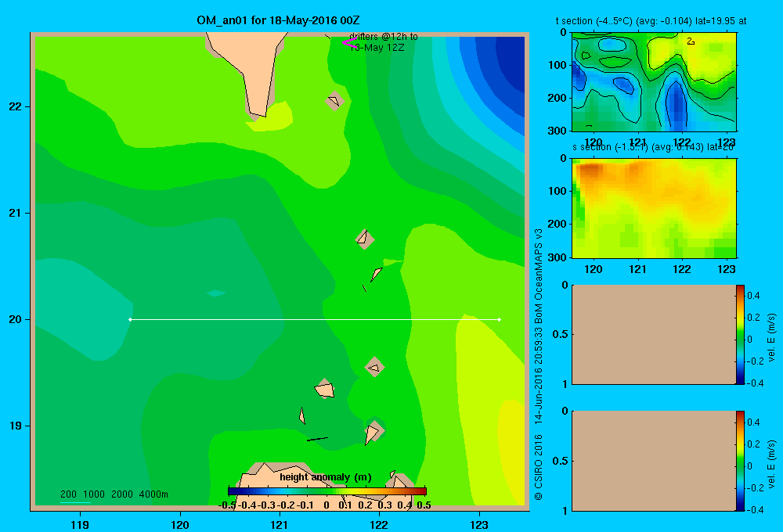Select the 'height anomaly (m)' label
The height and width of the screenshot is (532, 783).
[326, 477]
